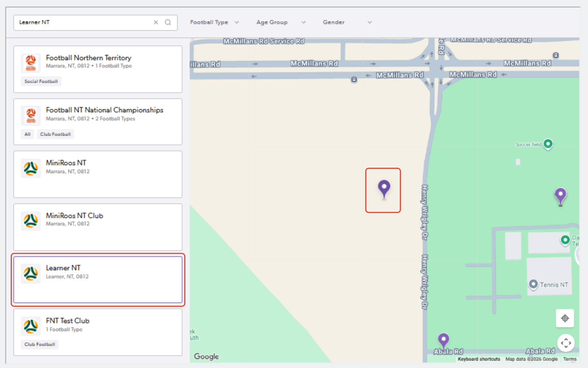Screen dimensions: 588x368
Task: Click the 'Learner, NT, 0812' address text
Action: (x=67, y=277)
